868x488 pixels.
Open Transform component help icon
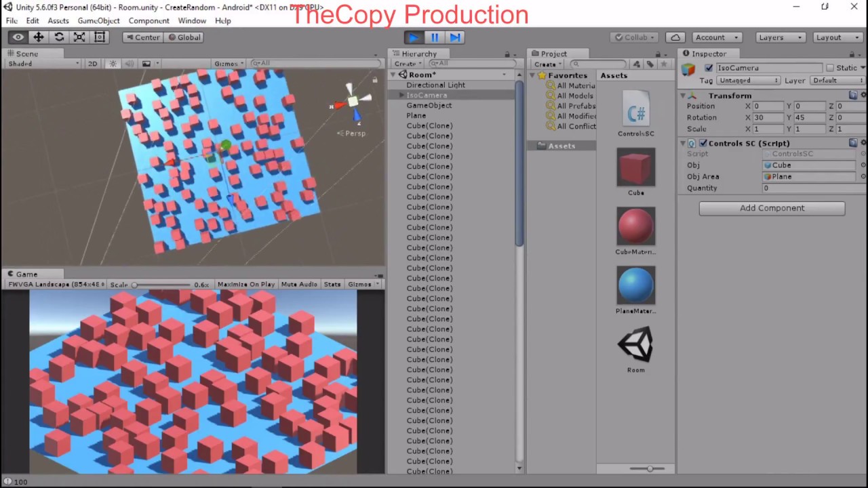853,96
